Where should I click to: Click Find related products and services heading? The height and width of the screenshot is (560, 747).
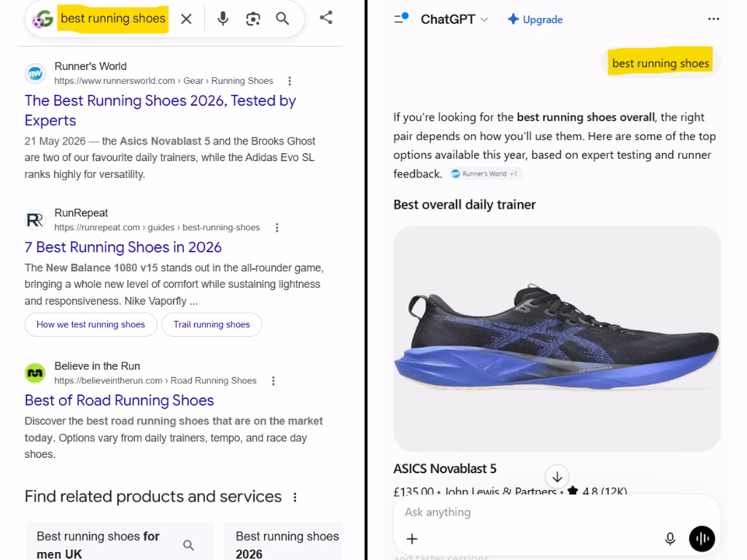pyautogui.click(x=153, y=497)
